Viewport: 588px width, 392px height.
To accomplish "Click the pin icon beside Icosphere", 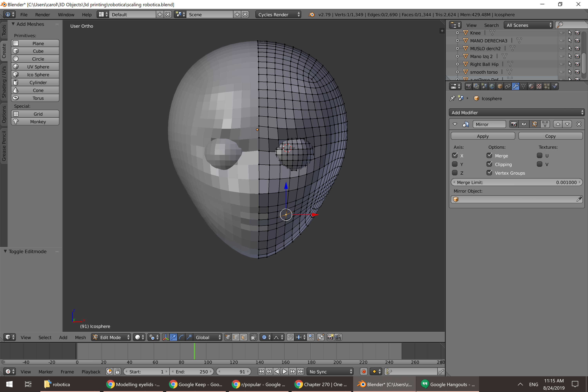I will (453, 98).
